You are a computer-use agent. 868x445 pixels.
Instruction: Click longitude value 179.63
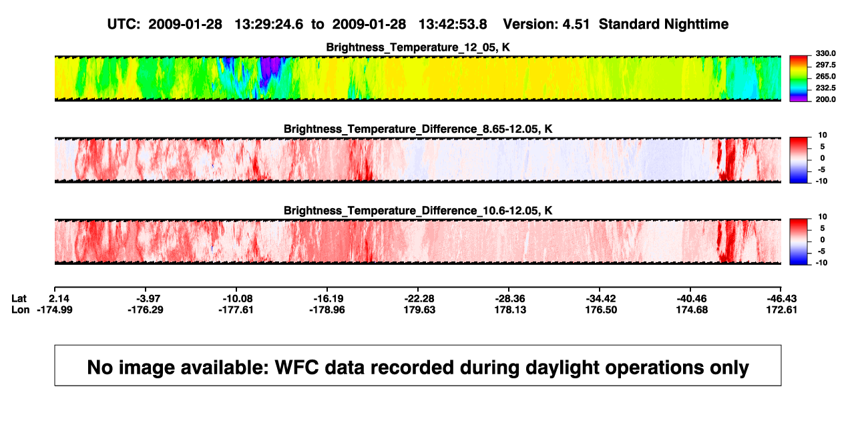pos(418,310)
